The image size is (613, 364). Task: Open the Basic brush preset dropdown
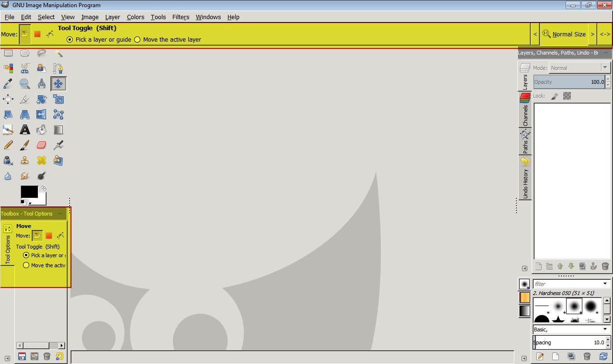pos(572,330)
